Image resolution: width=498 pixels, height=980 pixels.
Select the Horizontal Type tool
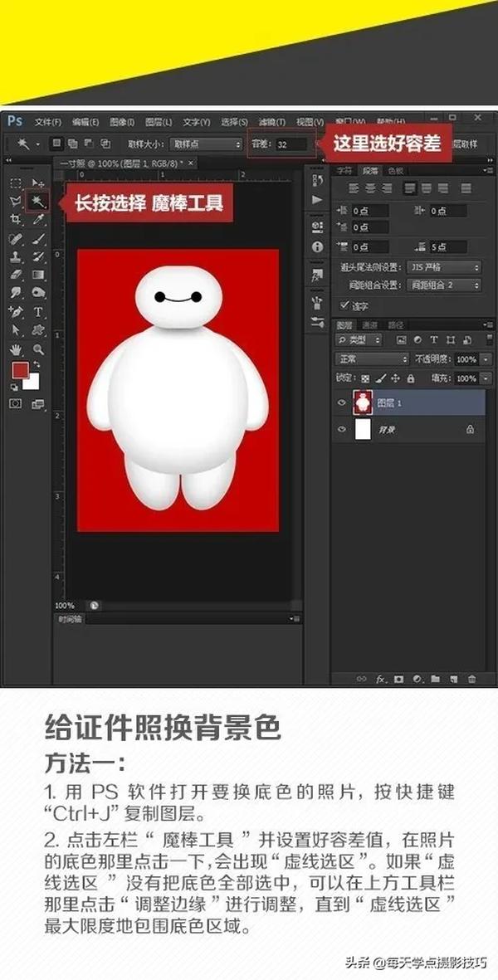(38, 311)
